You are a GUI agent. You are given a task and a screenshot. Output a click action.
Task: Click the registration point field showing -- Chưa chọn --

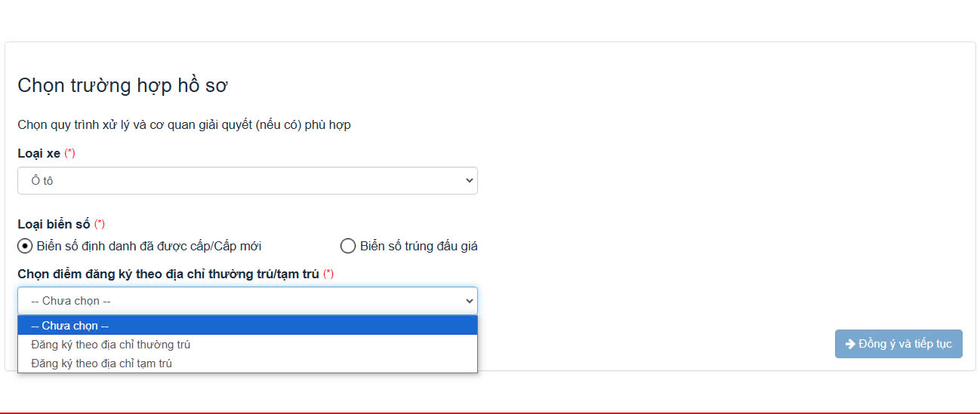point(248,301)
